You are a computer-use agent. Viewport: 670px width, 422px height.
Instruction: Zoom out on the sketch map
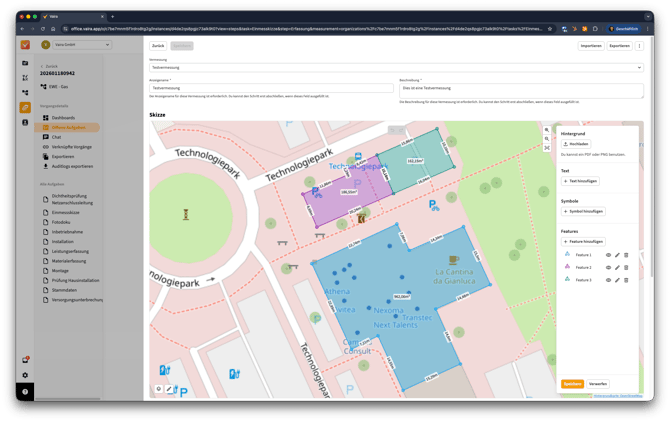click(547, 139)
